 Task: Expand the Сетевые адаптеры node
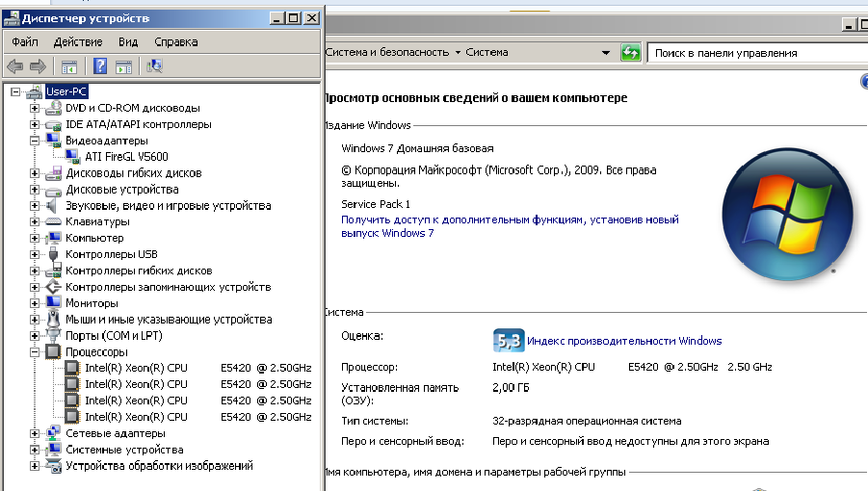pos(35,433)
